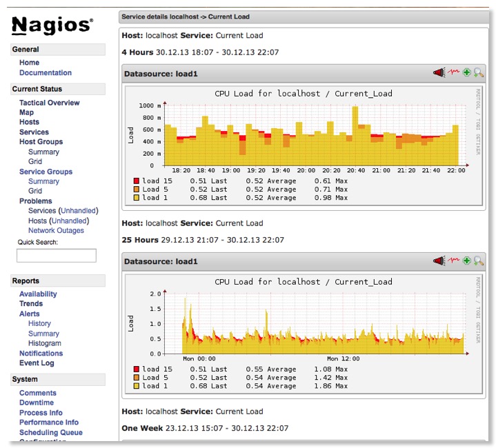Viewport: 496px width, 448px height.
Task: Click the '25 Hours 29.12.13 21:07 - 30.12.13 22:07' heading
Action: [203, 240]
